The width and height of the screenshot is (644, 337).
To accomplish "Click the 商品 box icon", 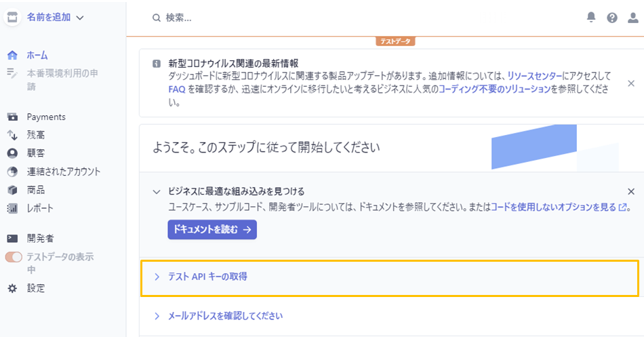I will (x=12, y=190).
